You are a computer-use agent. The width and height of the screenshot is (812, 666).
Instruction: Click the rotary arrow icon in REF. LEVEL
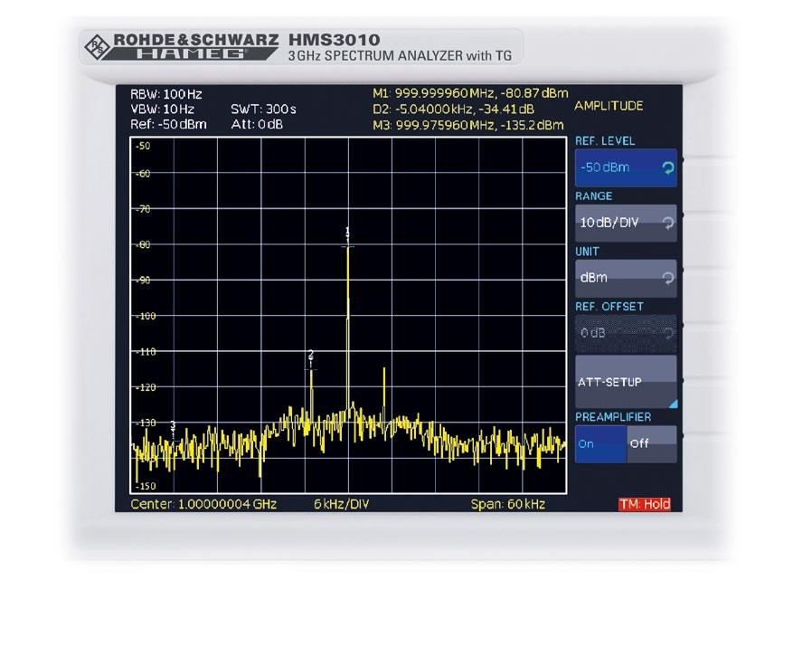(667, 168)
